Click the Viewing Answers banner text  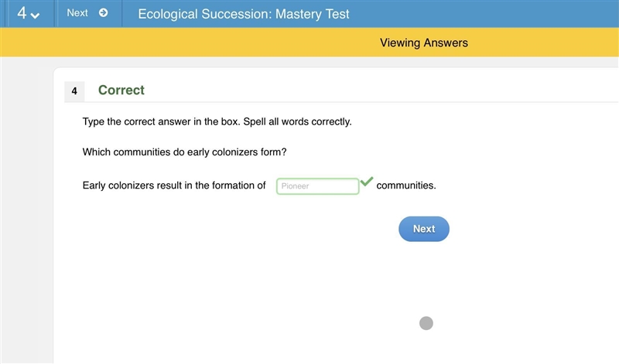423,43
